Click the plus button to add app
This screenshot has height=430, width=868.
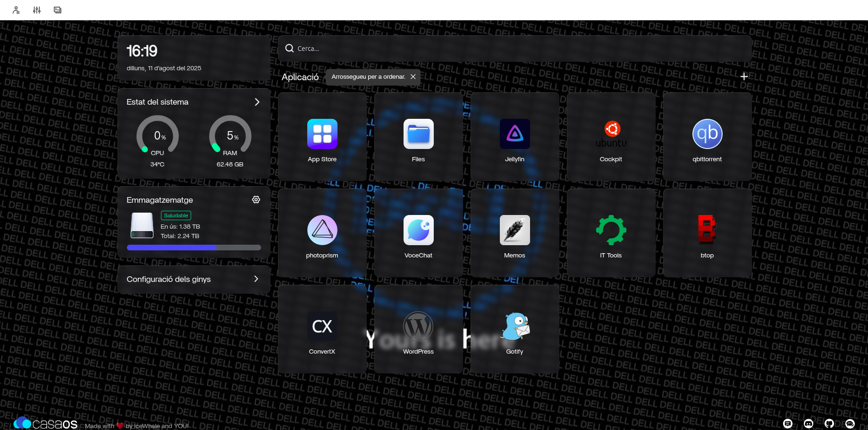click(x=744, y=76)
